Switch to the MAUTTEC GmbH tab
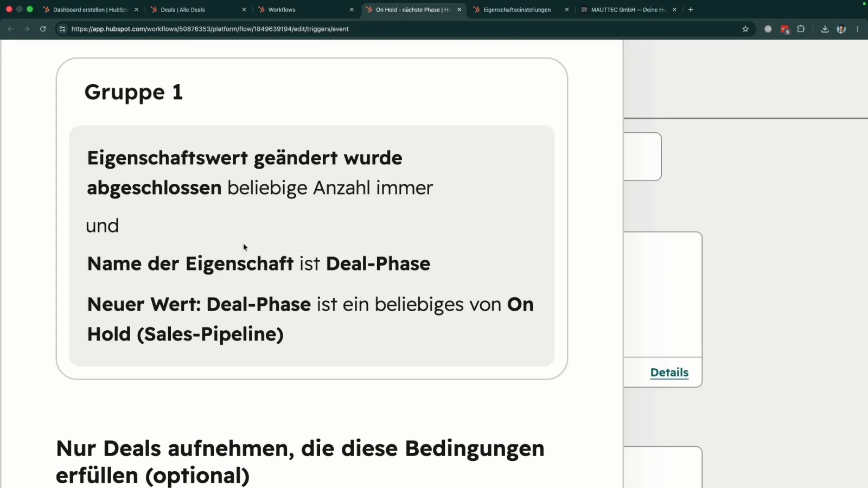The height and width of the screenshot is (488, 868). coord(628,10)
